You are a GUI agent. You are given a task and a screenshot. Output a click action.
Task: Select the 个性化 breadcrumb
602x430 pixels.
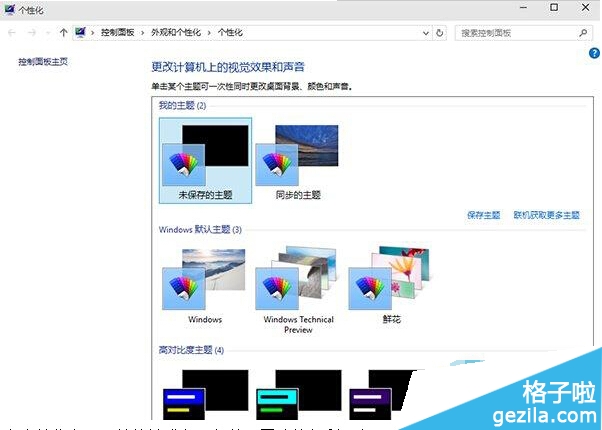[230, 33]
